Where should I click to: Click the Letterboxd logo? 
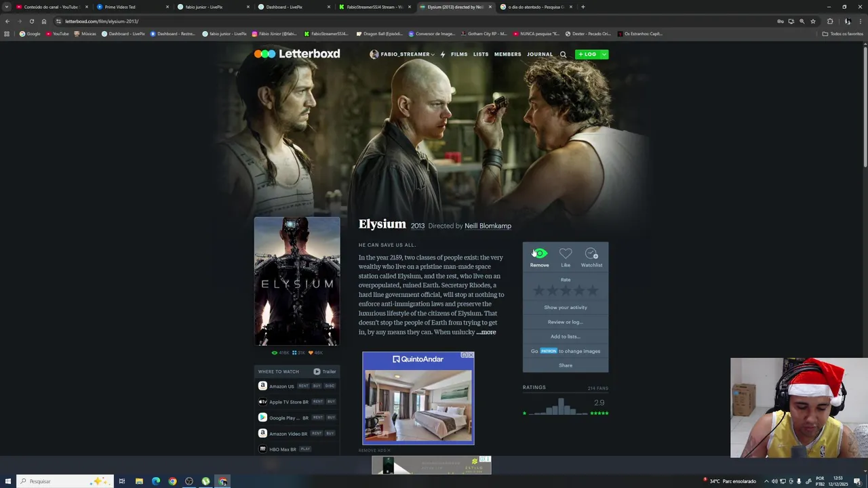coord(297,54)
